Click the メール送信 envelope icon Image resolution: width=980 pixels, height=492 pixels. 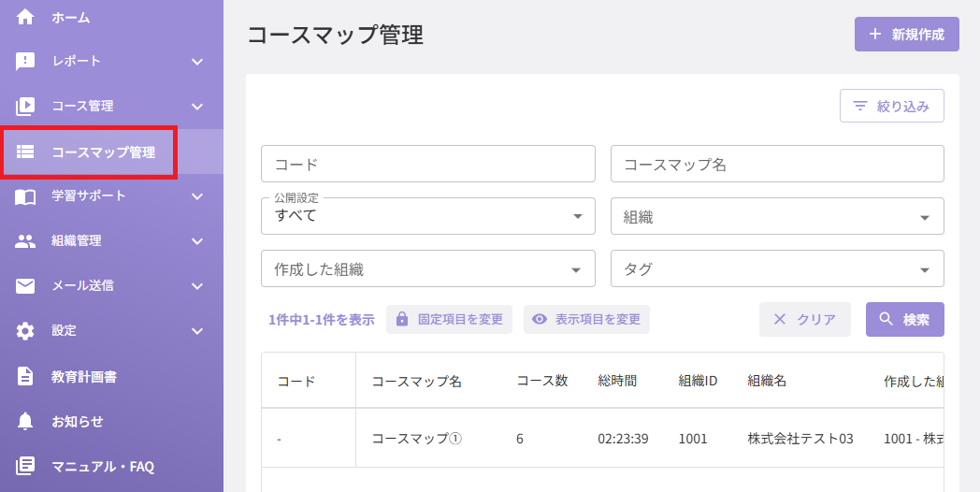click(25, 286)
